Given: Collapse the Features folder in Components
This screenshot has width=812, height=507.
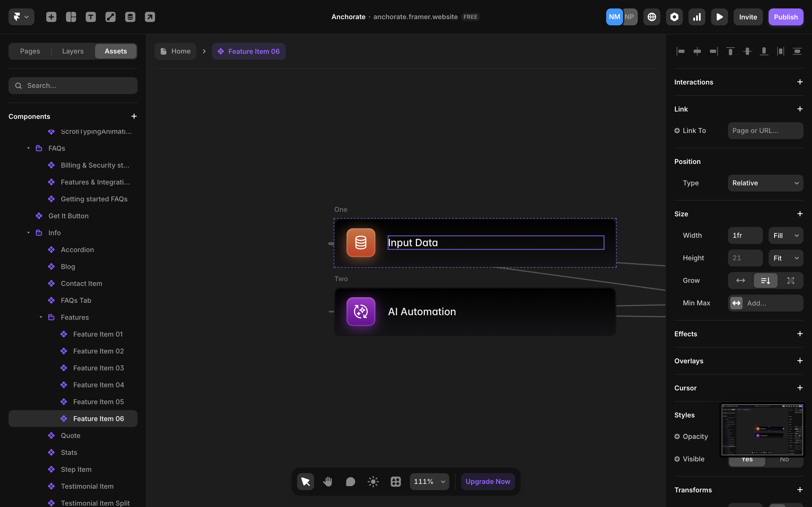Looking at the screenshot, I should coord(41,317).
